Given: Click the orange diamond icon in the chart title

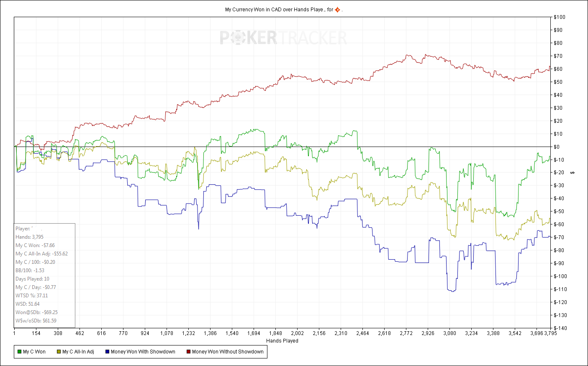Looking at the screenshot, I should [337, 10].
